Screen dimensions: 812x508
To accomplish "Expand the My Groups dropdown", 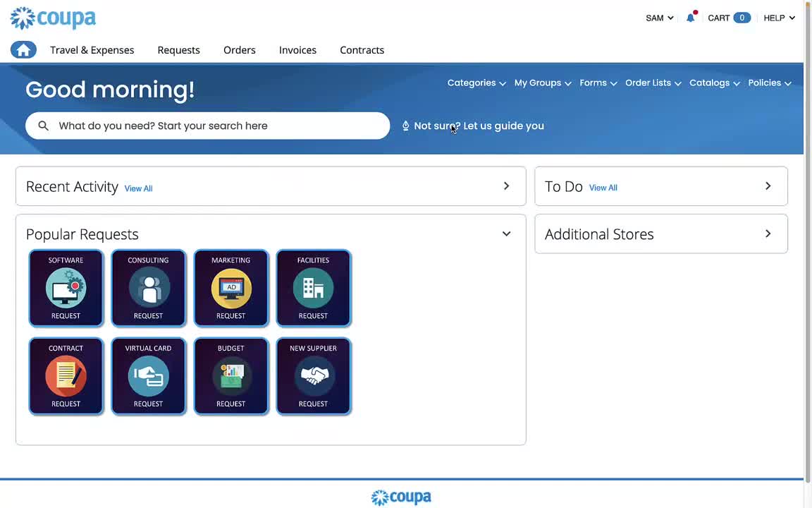I will point(543,83).
